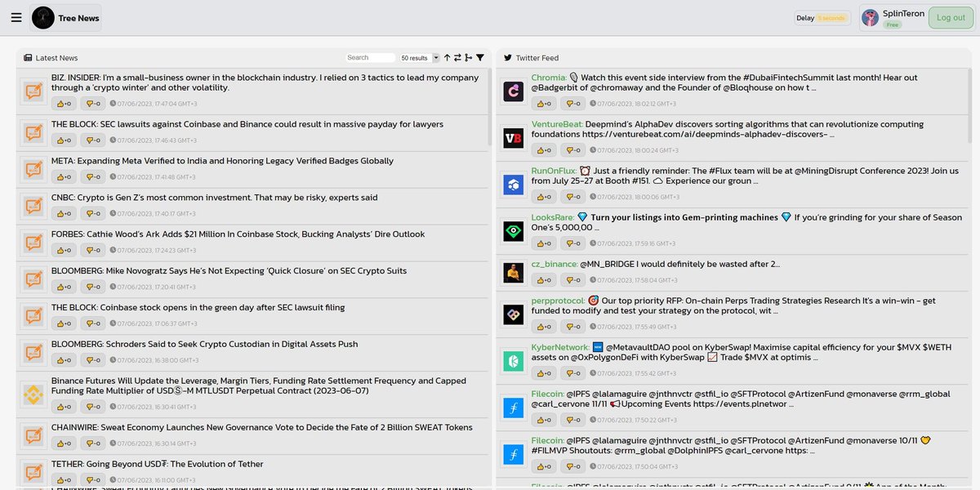980x490 pixels.
Task: Open the hamburger menu
Action: click(x=16, y=17)
